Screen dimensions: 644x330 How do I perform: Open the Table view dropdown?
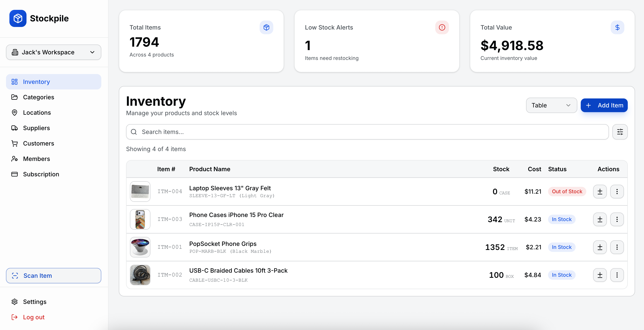[x=551, y=105]
